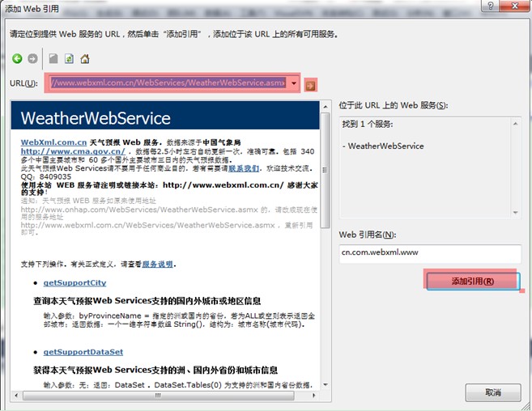The width and height of the screenshot is (532, 411).
Task: Click services list scroll up arrow
Action: pos(515,124)
